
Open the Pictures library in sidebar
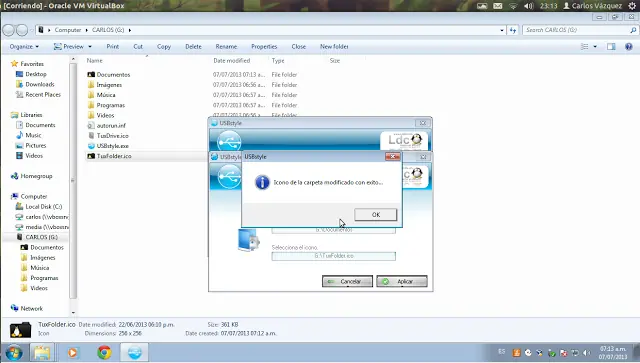click(36, 145)
